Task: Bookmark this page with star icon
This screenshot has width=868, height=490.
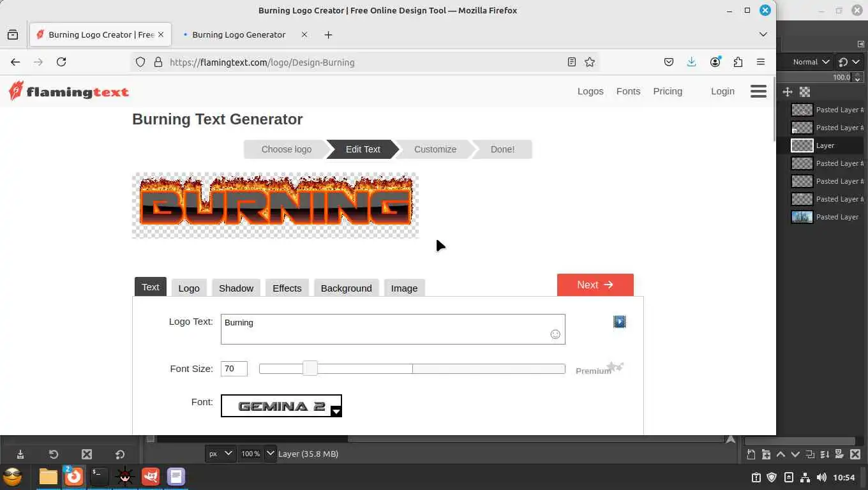Action: 590,62
